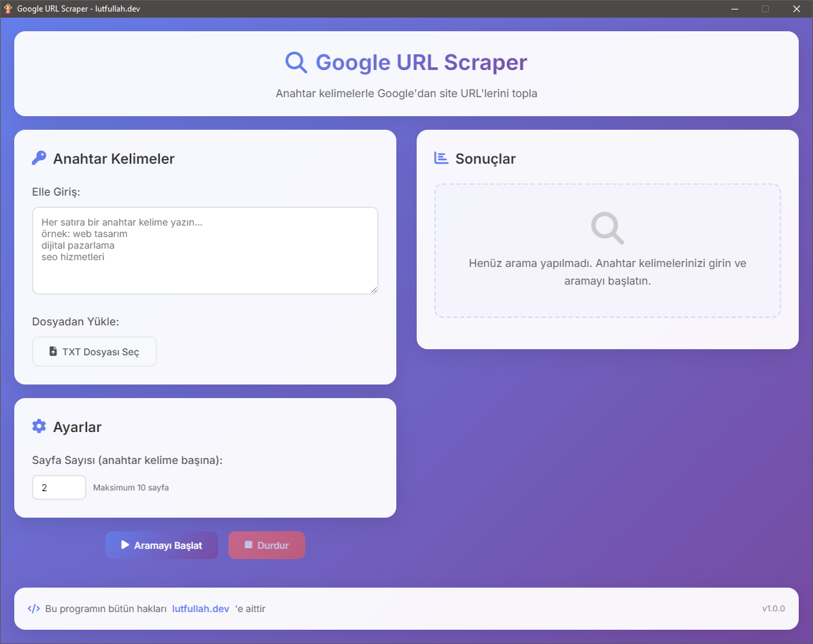
Task: Click the document icon on TXT Dosyası Seç
Action: pyautogui.click(x=53, y=351)
